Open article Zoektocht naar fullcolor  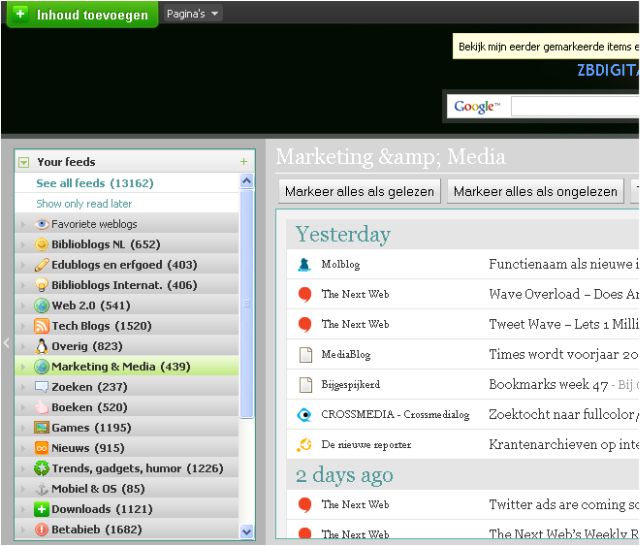click(x=564, y=415)
